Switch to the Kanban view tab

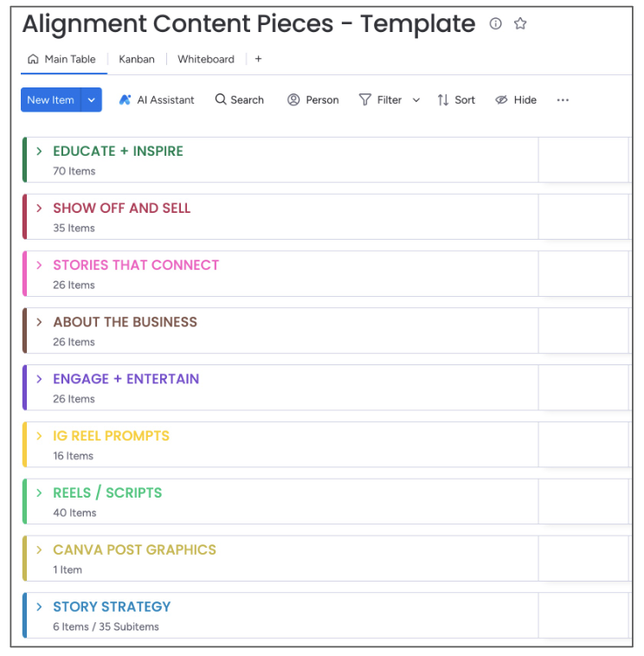pyautogui.click(x=137, y=59)
